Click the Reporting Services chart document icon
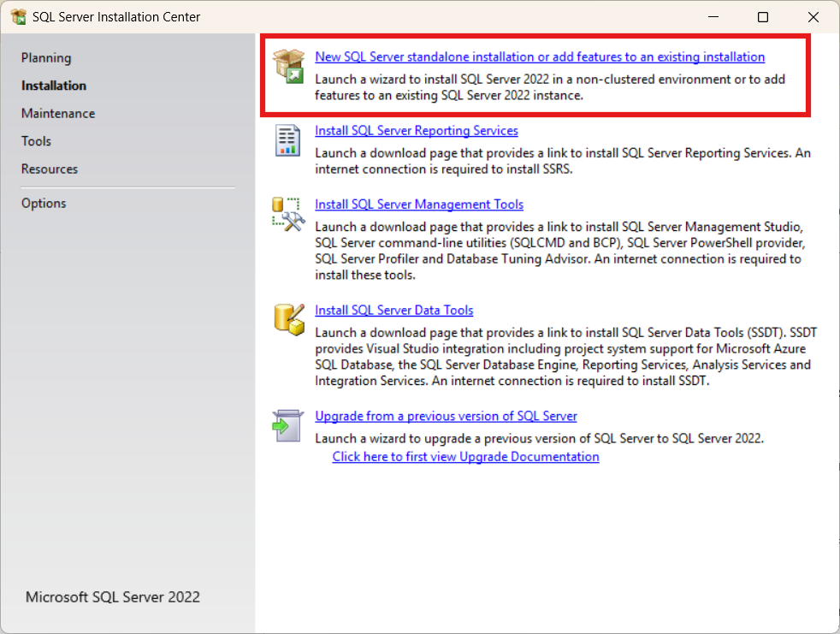The width and height of the screenshot is (840, 634). click(x=288, y=140)
